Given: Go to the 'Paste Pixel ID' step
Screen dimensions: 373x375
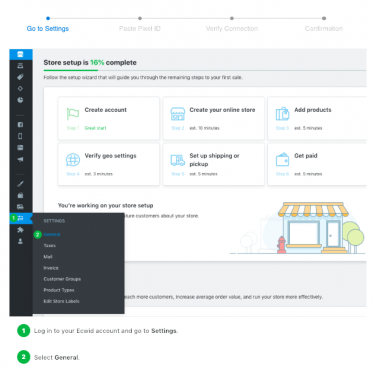Looking at the screenshot, I should coord(140,28).
